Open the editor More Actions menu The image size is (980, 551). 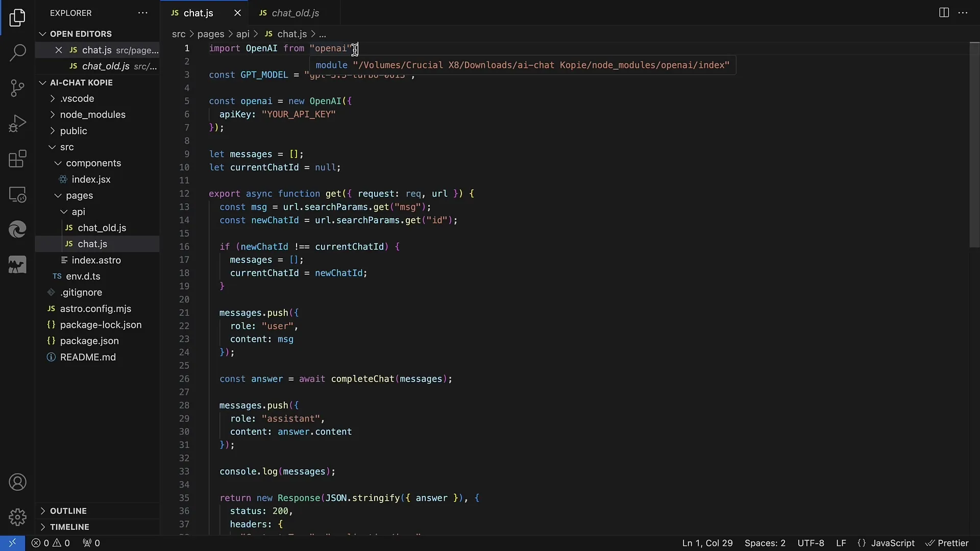pyautogui.click(x=963, y=13)
